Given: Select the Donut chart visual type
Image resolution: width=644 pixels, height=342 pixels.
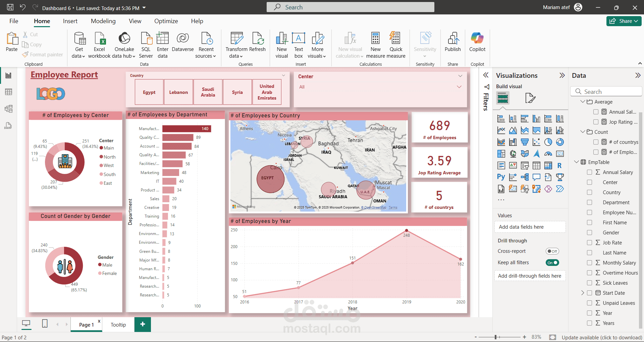Looking at the screenshot, I should coord(560,142).
